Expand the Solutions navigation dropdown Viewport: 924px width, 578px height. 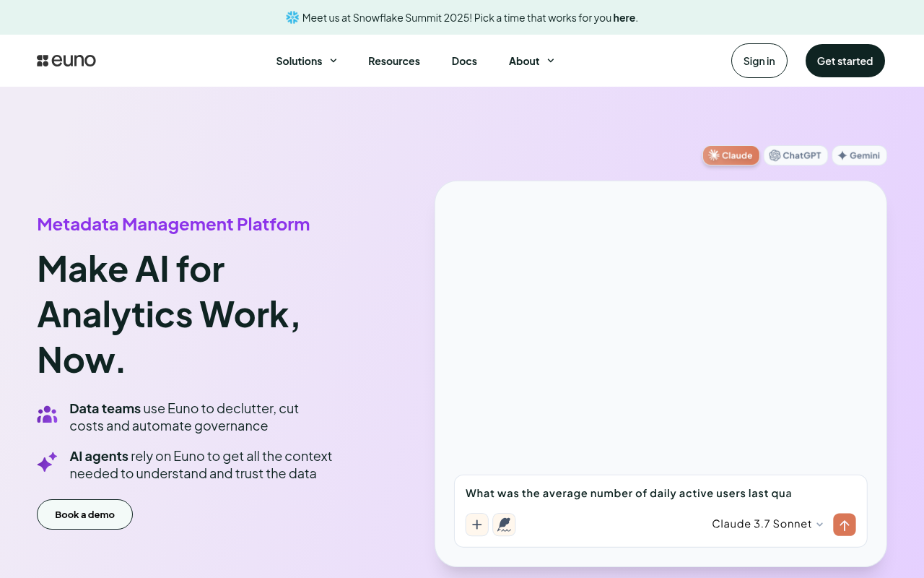[x=306, y=61]
